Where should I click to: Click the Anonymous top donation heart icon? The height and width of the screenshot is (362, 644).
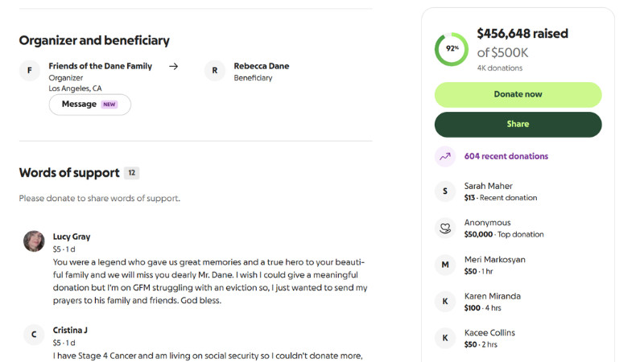tap(445, 228)
